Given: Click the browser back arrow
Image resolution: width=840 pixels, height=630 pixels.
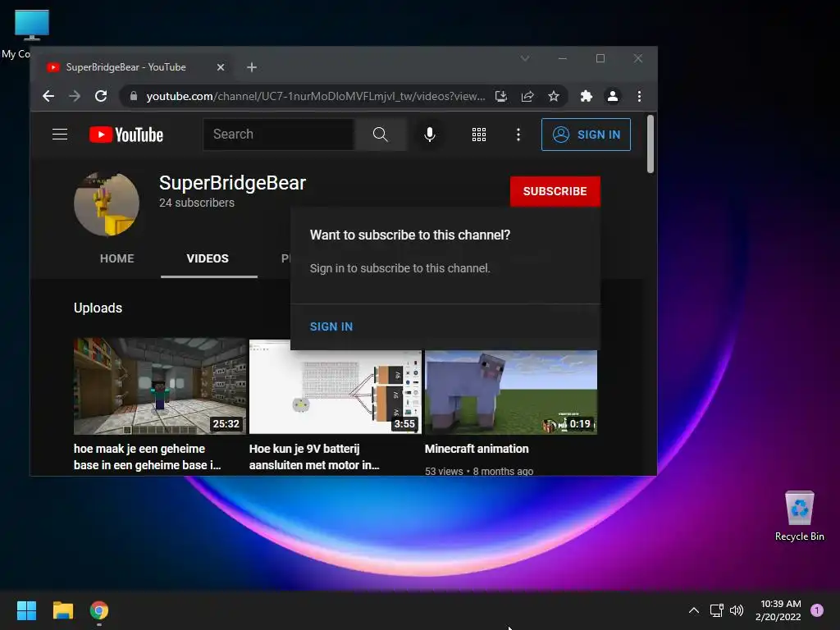Looking at the screenshot, I should coord(48,97).
